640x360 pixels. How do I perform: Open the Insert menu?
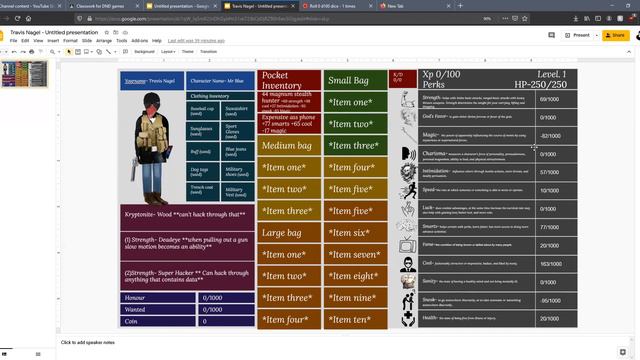click(53, 41)
